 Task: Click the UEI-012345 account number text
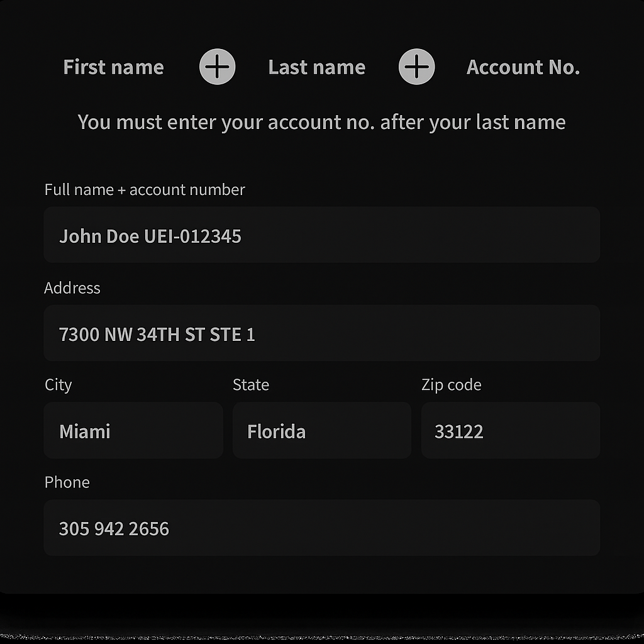(192, 236)
